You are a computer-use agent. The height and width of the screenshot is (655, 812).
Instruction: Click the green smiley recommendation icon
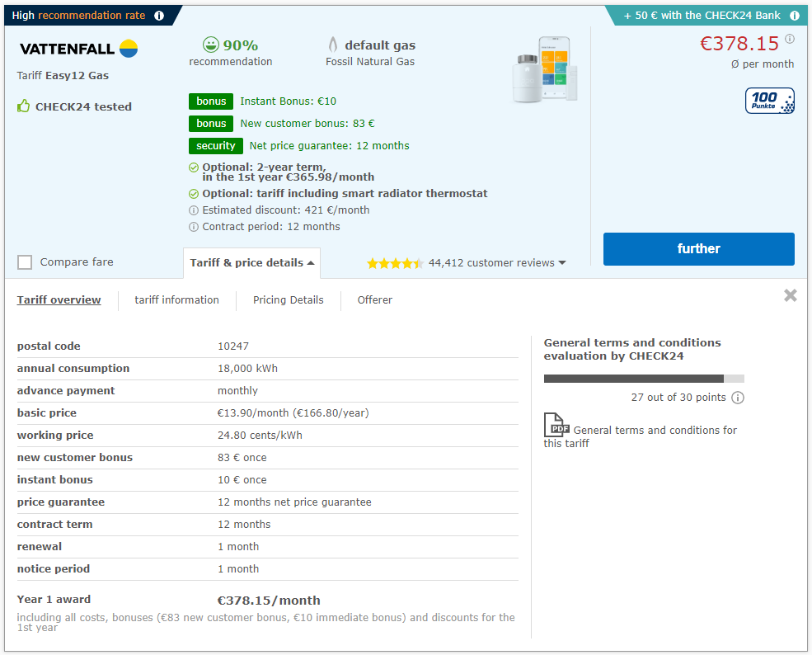[x=211, y=45]
